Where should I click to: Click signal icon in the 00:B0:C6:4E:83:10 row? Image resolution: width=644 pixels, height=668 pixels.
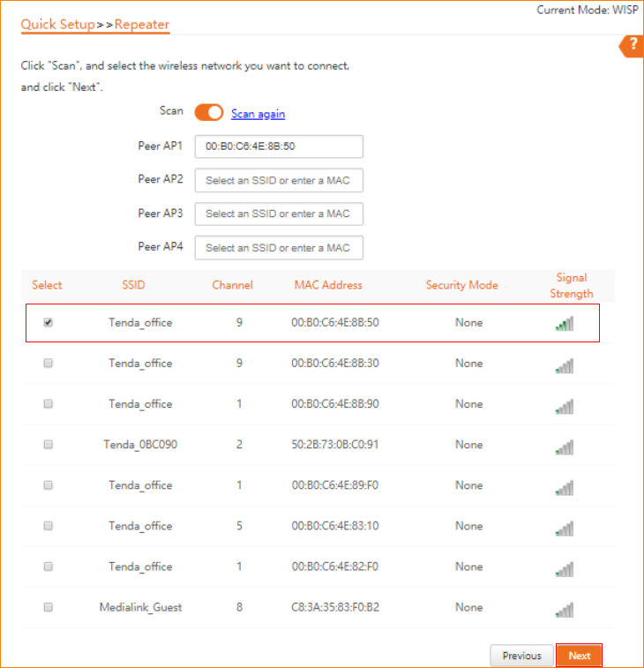(565, 528)
